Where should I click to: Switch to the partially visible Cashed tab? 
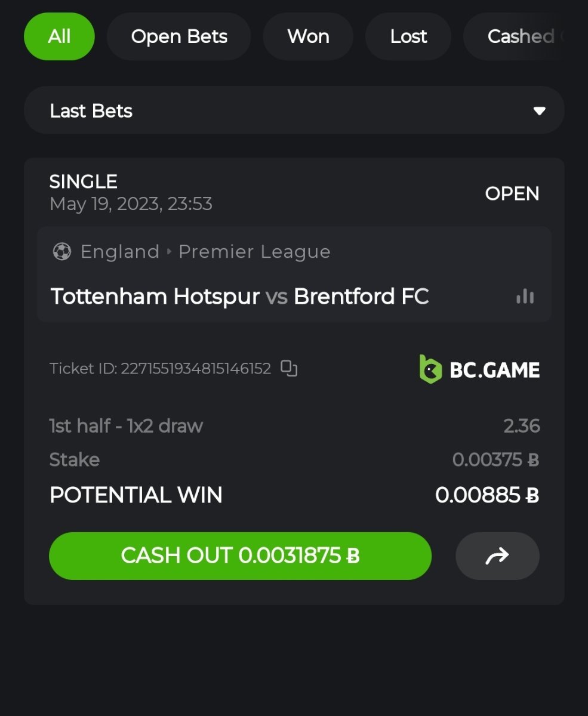522,36
